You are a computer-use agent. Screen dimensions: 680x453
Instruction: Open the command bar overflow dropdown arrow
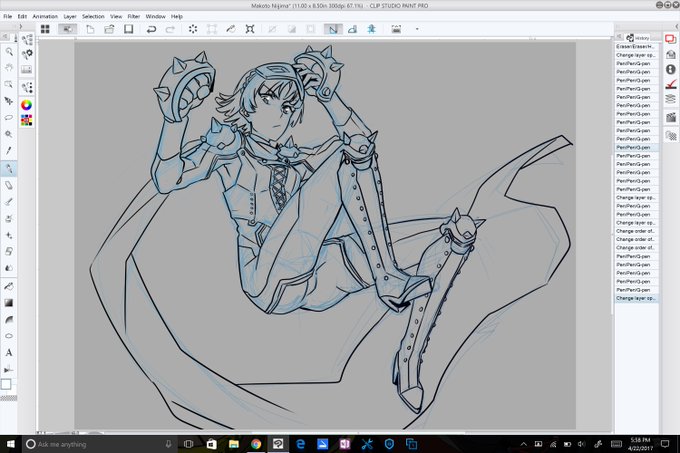pyautogui.click(x=417, y=29)
